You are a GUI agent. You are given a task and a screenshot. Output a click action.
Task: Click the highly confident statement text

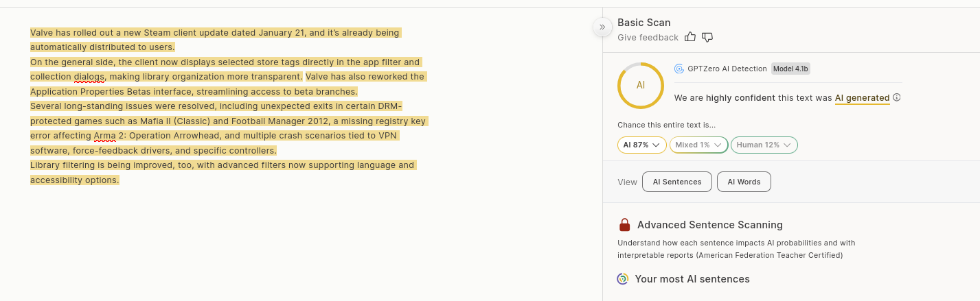782,98
